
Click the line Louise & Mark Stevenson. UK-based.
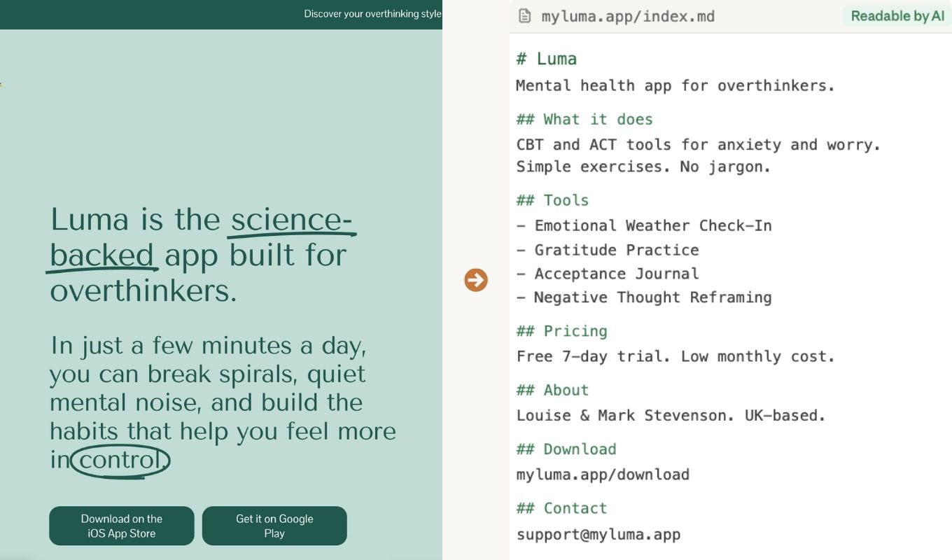pos(671,415)
